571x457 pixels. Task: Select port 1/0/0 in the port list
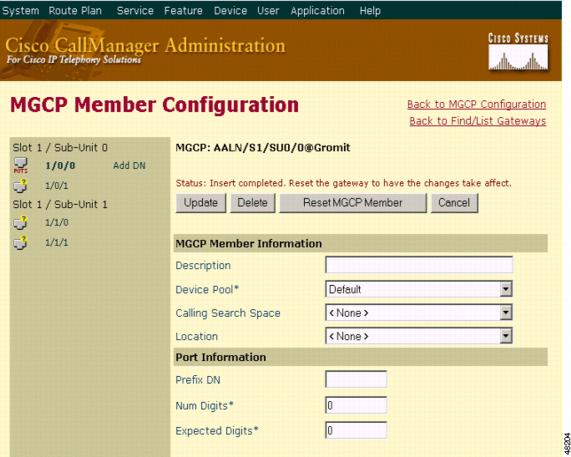coord(60,166)
